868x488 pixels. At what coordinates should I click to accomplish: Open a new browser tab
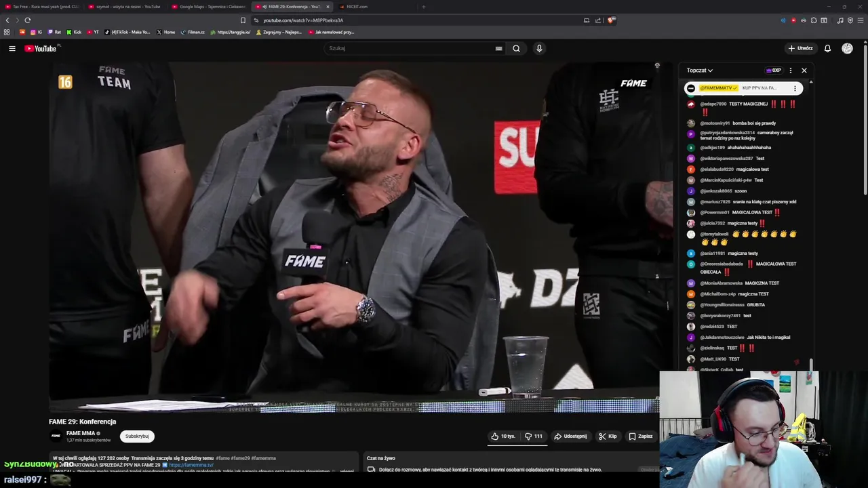pos(423,7)
